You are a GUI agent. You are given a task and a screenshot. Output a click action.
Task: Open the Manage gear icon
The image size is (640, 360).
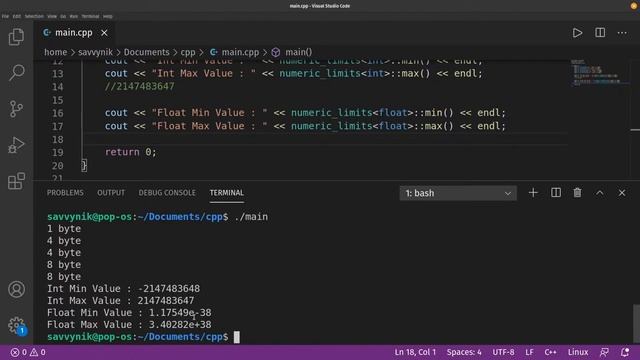coord(16,325)
